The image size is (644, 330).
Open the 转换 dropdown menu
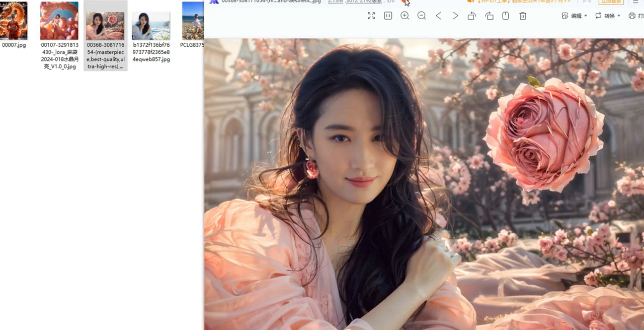tap(608, 16)
